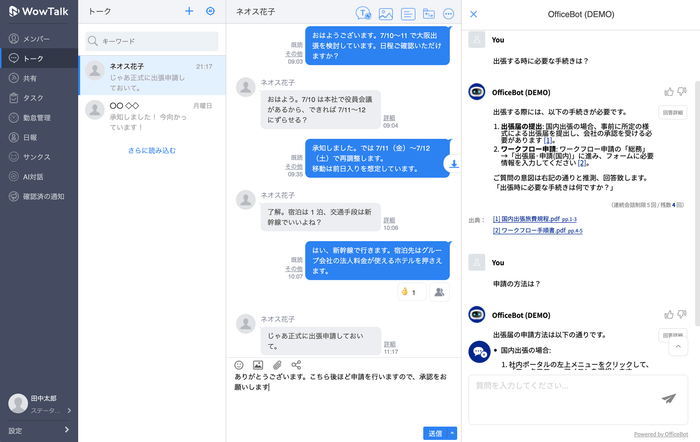Click さらに読み込む to load more talks
The height and width of the screenshot is (442, 700).
[152, 150]
